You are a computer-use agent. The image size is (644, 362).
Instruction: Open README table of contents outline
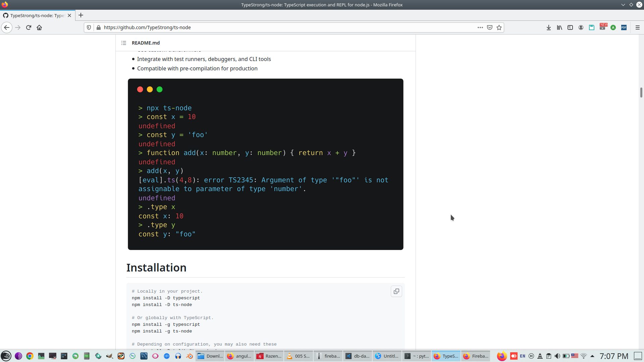[124, 43]
